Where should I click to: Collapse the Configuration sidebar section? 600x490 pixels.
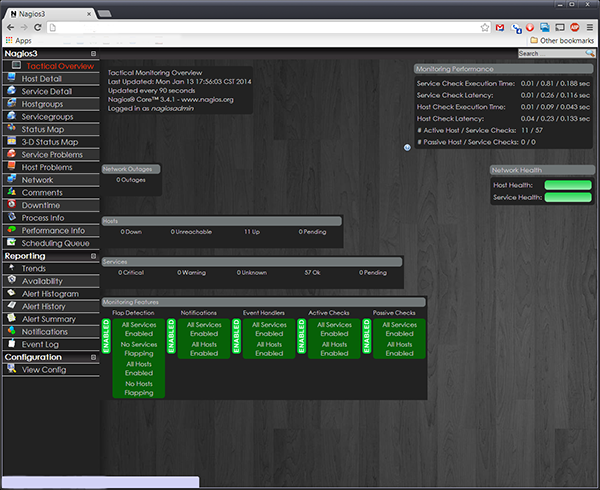93,357
